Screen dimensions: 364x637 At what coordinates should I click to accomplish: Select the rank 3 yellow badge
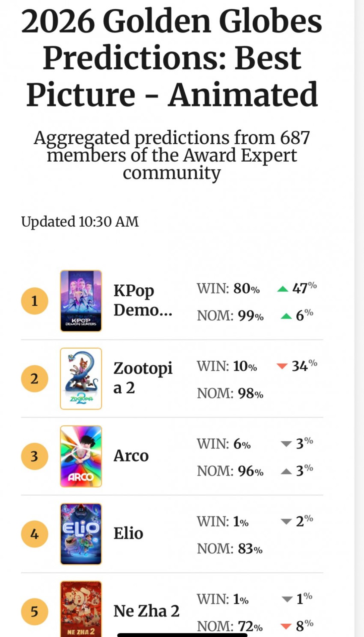coord(34,456)
